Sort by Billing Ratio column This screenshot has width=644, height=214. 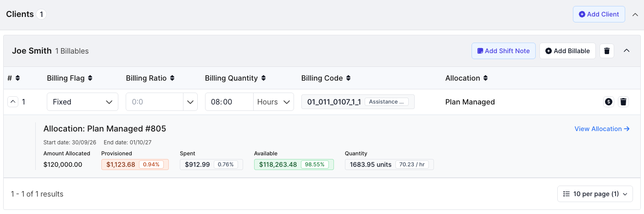point(150,78)
